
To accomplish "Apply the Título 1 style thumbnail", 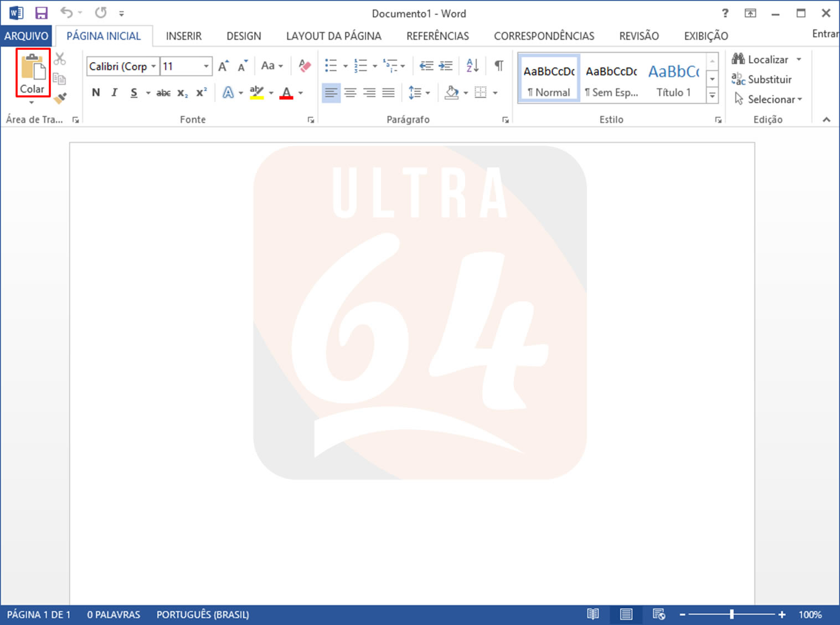I will coord(674,79).
